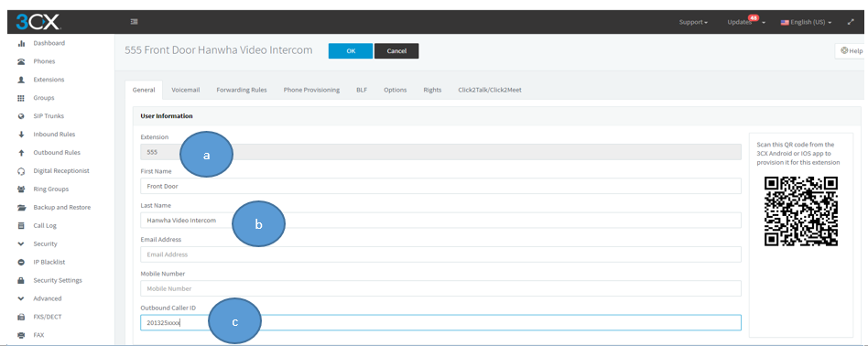The image size is (868, 346).
Task: Open the Phone Provisioning tab
Action: [311, 90]
